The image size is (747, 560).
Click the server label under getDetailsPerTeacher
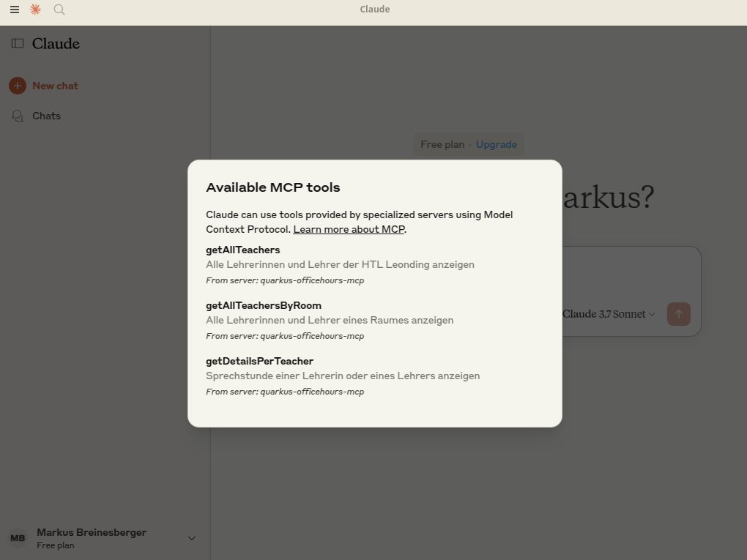(x=285, y=392)
